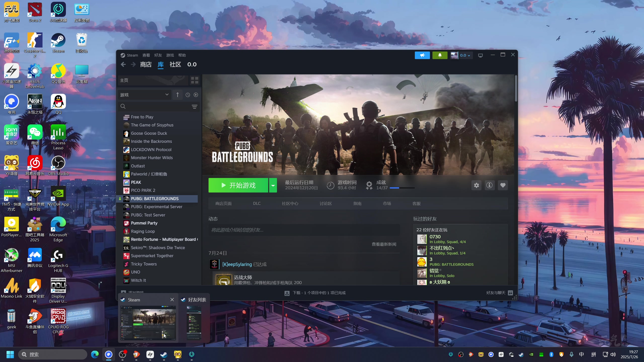Open Steam Big Picture mode icon
644x362 pixels.
[x=480, y=55]
